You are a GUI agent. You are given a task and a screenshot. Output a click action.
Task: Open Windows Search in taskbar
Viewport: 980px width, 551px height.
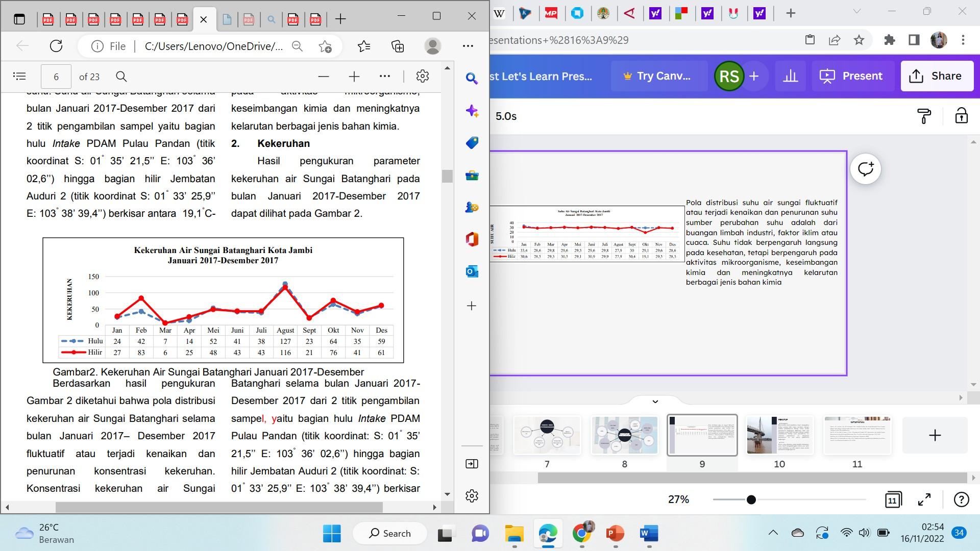pyautogui.click(x=390, y=534)
